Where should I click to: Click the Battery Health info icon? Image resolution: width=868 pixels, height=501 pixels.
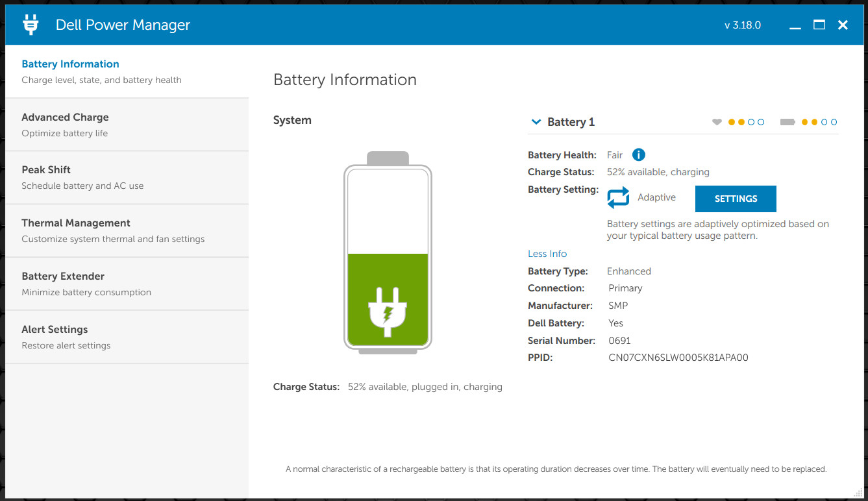coord(639,154)
